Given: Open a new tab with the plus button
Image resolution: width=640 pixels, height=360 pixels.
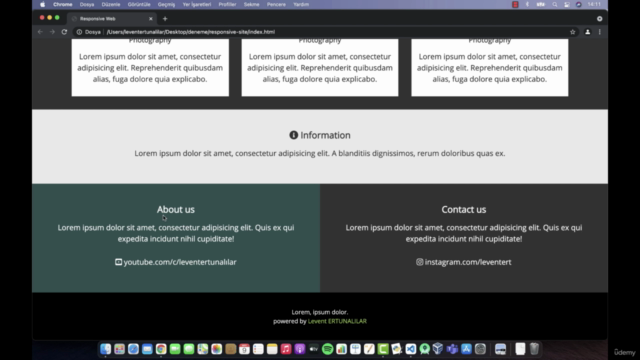Looking at the screenshot, I should click(x=165, y=19).
